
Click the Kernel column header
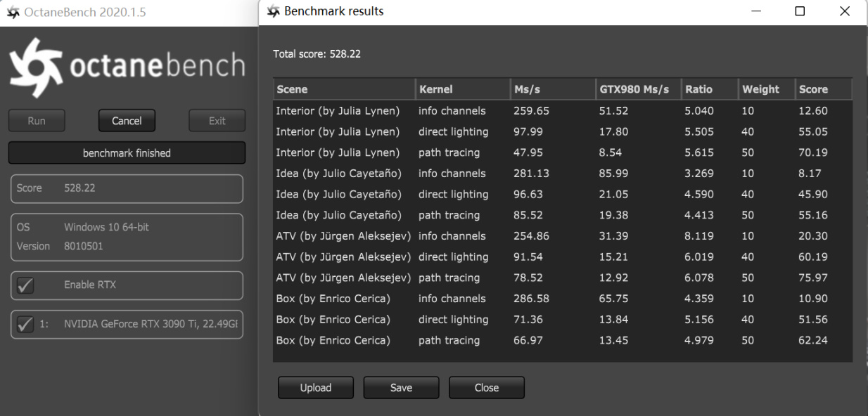coord(463,89)
